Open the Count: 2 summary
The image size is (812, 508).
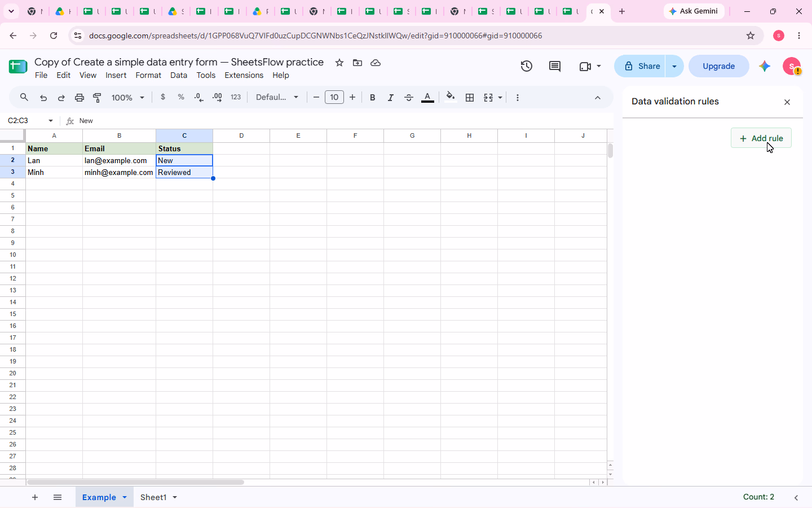(x=758, y=497)
